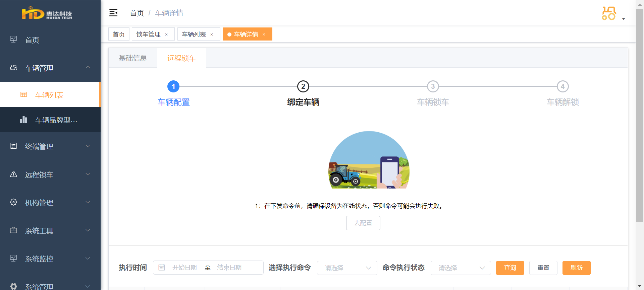Expand the 终端管理 menu chevron
This screenshot has width=644, height=290.
pos(88,146)
